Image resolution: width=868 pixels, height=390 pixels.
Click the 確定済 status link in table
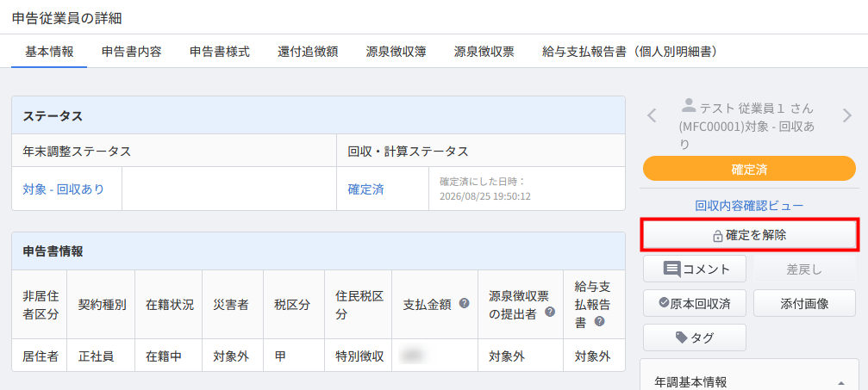click(366, 189)
